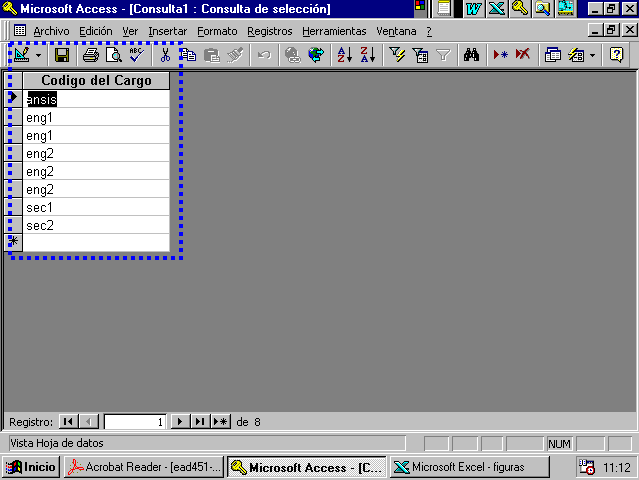Expand the New Object dropdown arrow
The width and height of the screenshot is (639, 480).
click(593, 55)
